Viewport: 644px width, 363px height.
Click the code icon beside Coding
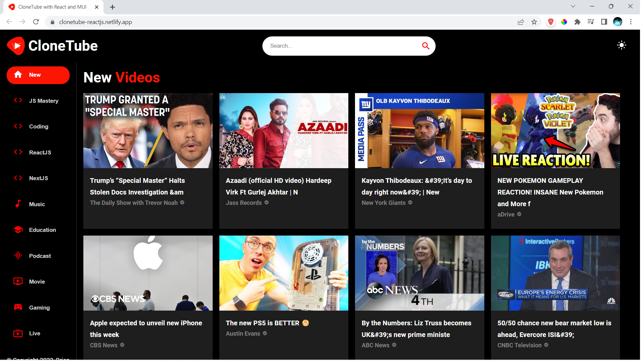[18, 127]
